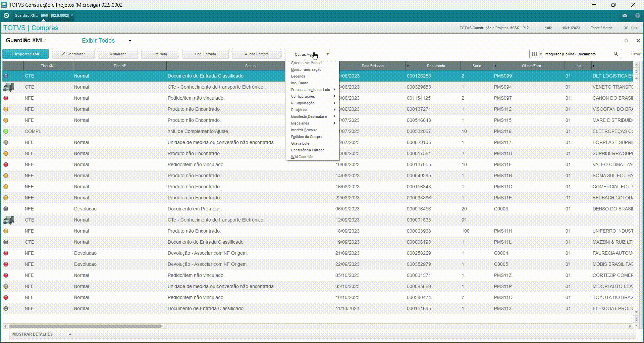Click the search field Pesquisar Documento
This screenshot has width=644, height=343.
point(578,54)
